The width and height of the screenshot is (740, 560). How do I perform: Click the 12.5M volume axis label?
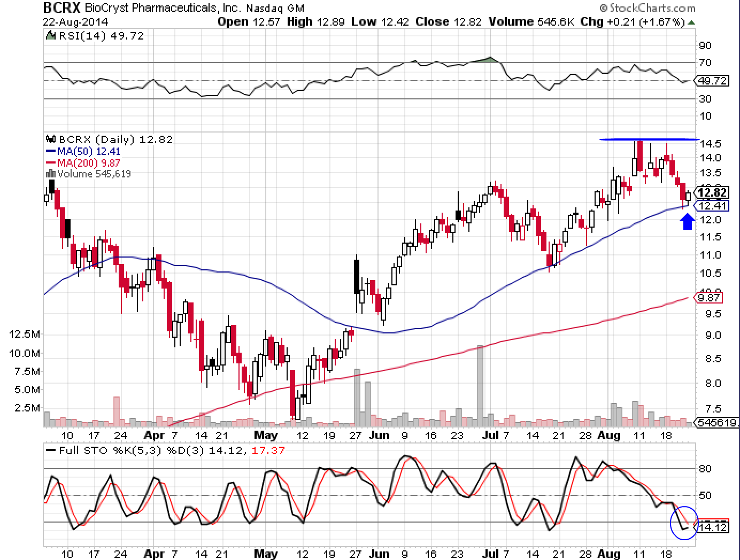25,335
